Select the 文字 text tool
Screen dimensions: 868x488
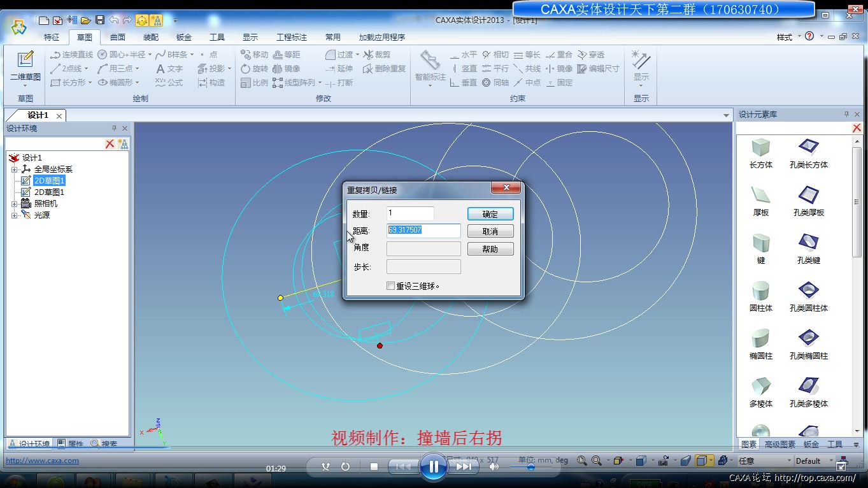point(169,69)
